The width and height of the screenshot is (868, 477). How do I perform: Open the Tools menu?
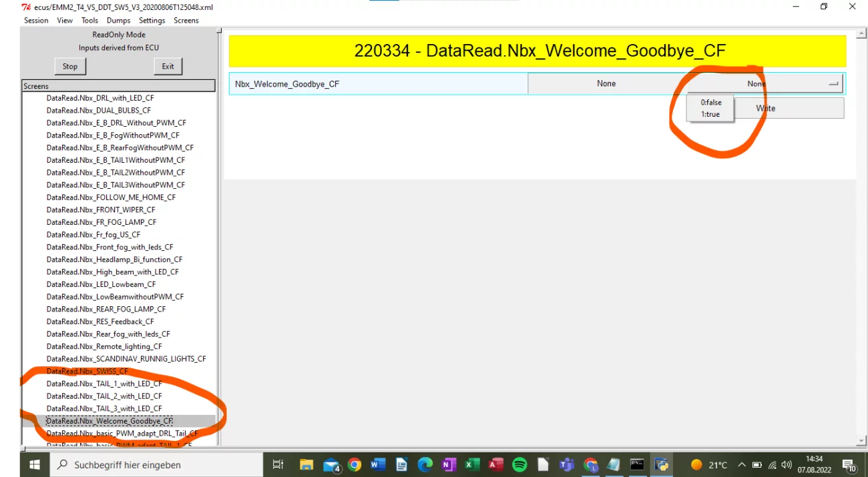pyautogui.click(x=89, y=21)
